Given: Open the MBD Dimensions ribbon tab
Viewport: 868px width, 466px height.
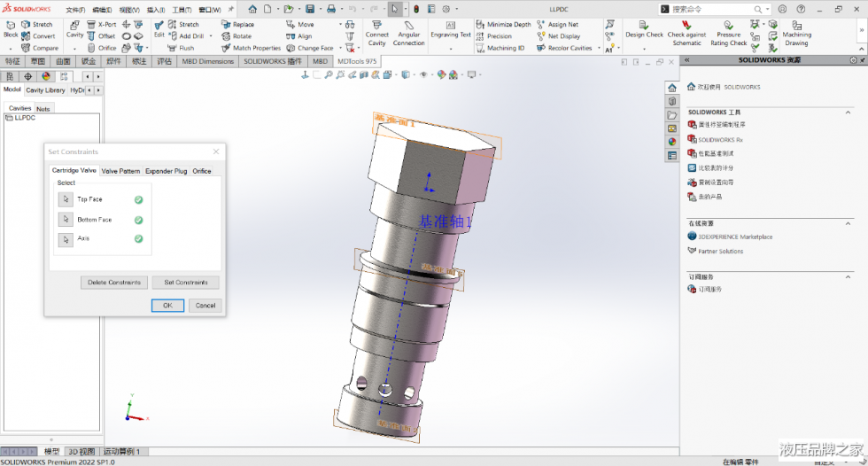Looking at the screenshot, I should click(208, 62).
